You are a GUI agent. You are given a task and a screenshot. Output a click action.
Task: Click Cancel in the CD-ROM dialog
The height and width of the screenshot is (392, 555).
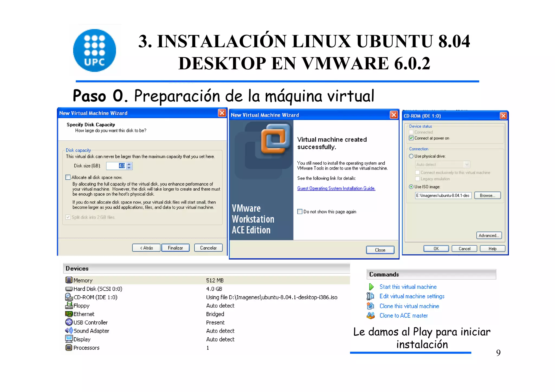[464, 249]
